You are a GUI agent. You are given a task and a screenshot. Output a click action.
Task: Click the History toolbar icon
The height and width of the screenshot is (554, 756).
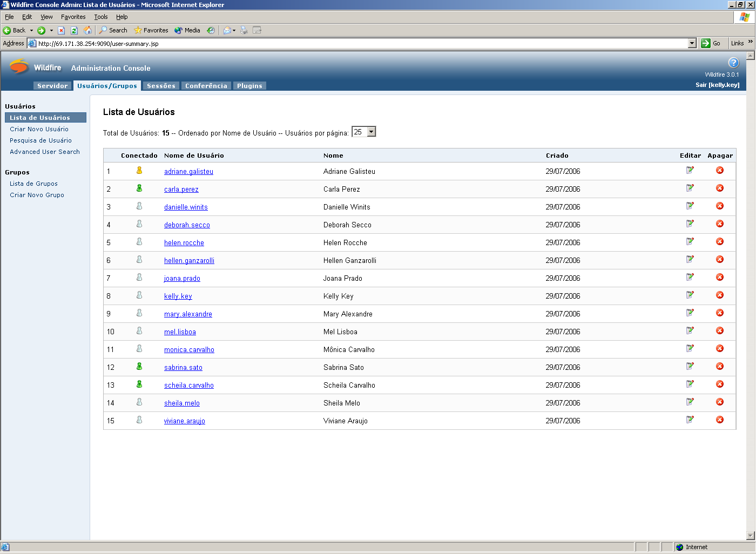[211, 30]
